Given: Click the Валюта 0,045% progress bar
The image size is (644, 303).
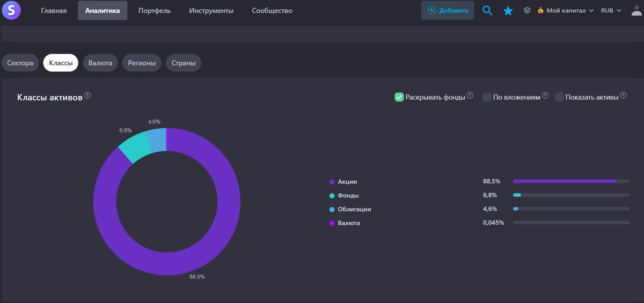Looking at the screenshot, I should click(571, 222).
